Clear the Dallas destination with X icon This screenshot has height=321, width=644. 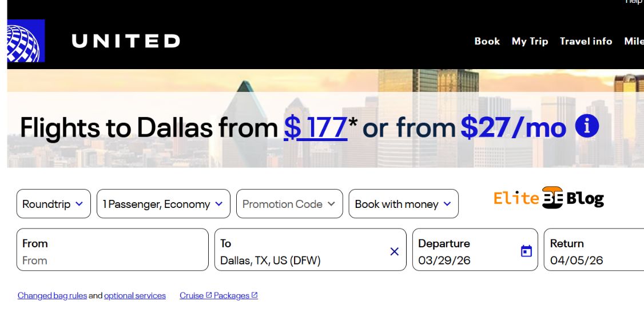(394, 251)
